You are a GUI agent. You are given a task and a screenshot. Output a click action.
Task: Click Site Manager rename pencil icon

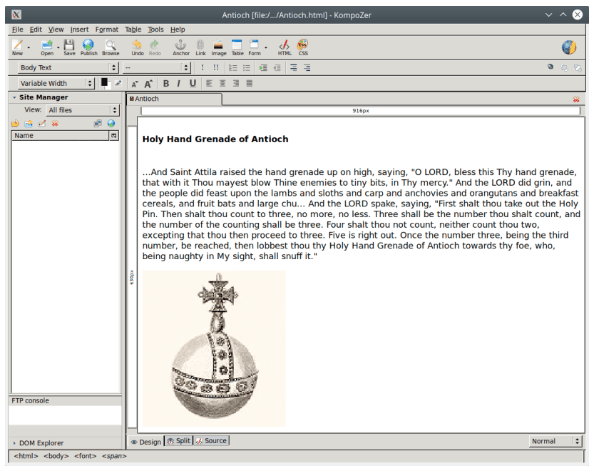point(42,123)
